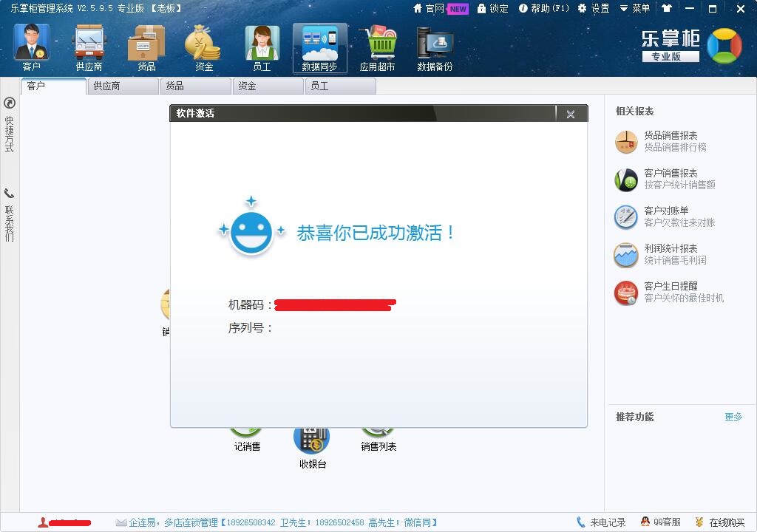
Task: Open the 供应商 truck icon
Action: (89, 48)
